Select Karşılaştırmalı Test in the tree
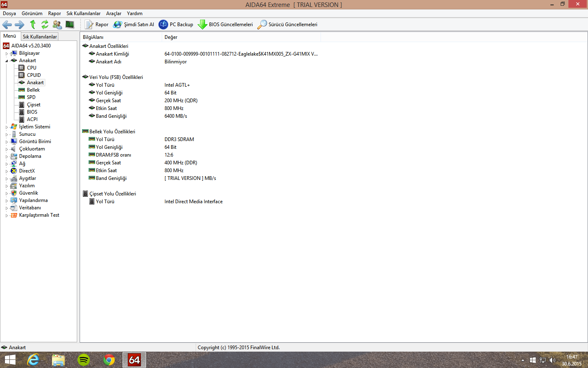This screenshot has width=588, height=368. click(39, 215)
